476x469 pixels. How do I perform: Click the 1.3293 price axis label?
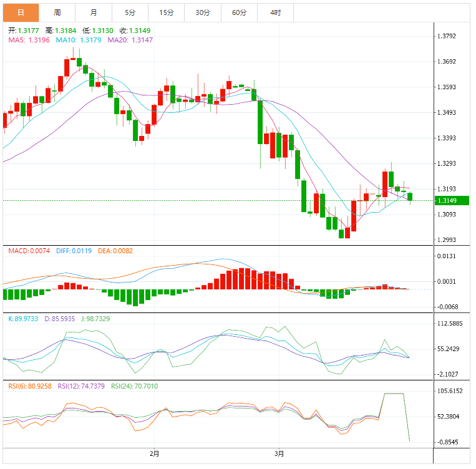click(446, 163)
